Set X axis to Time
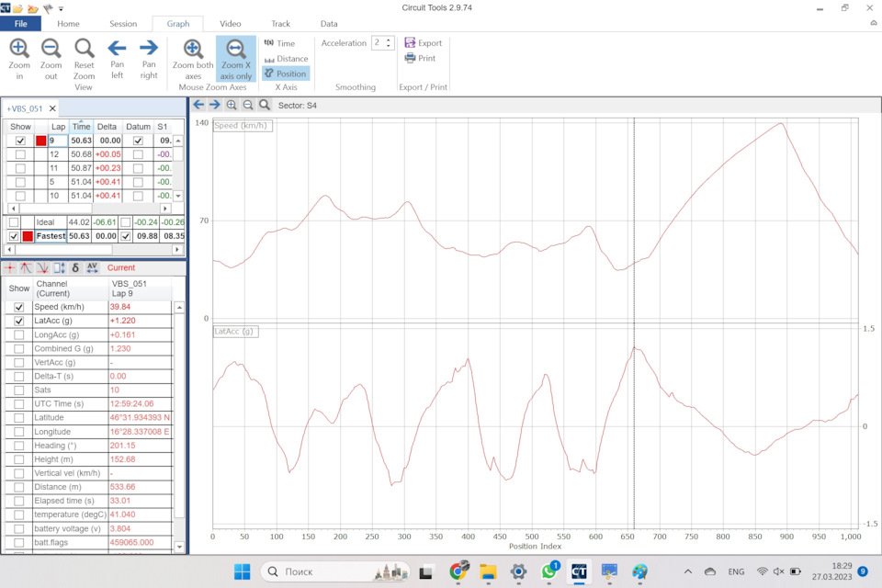This screenshot has height=588, width=882. (279, 43)
